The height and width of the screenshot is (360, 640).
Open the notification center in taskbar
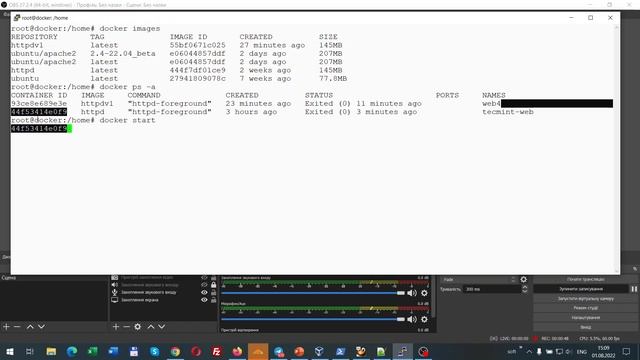[x=627, y=351]
